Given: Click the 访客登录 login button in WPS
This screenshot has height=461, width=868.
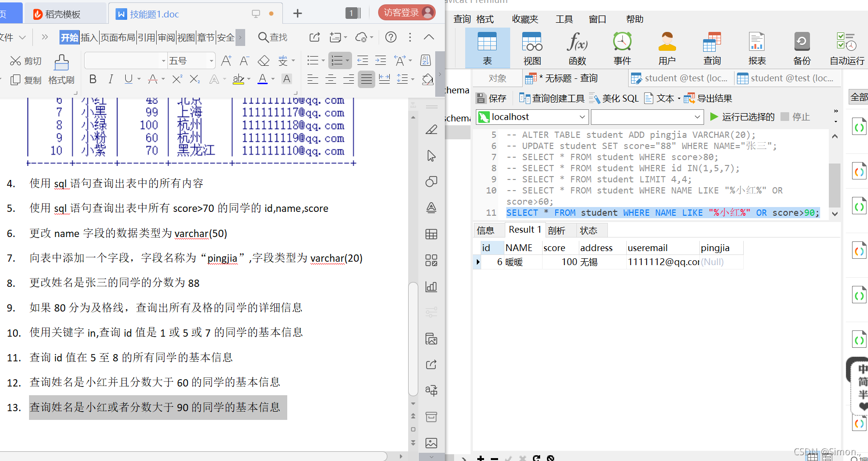Looking at the screenshot, I should pyautogui.click(x=407, y=13).
